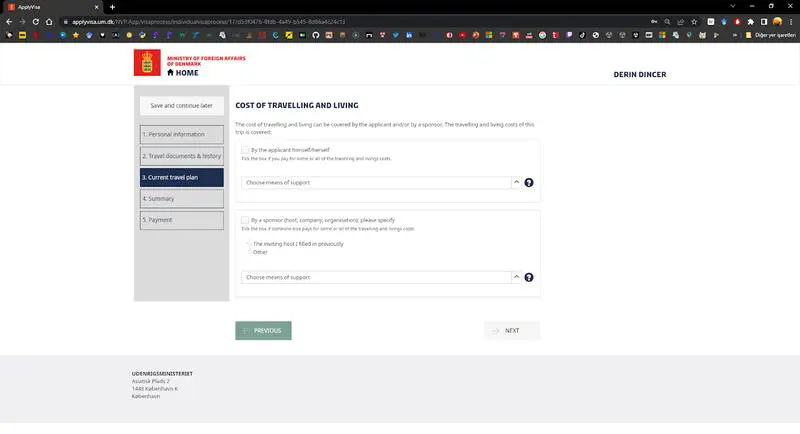The width and height of the screenshot is (800, 434).
Task: Tick the 'By the applicant himself/herself' checkbox
Action: click(x=245, y=150)
